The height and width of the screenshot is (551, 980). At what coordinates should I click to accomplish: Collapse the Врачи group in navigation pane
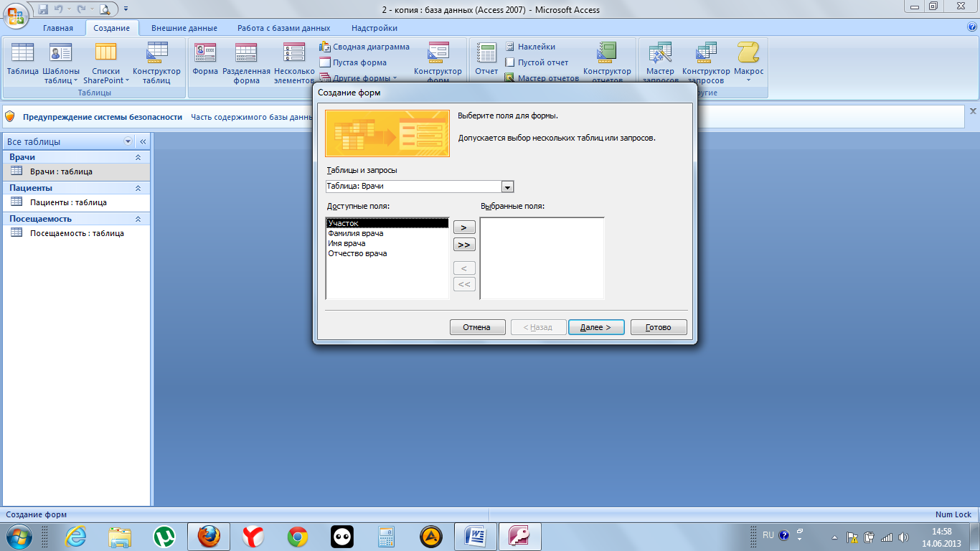[x=138, y=157]
